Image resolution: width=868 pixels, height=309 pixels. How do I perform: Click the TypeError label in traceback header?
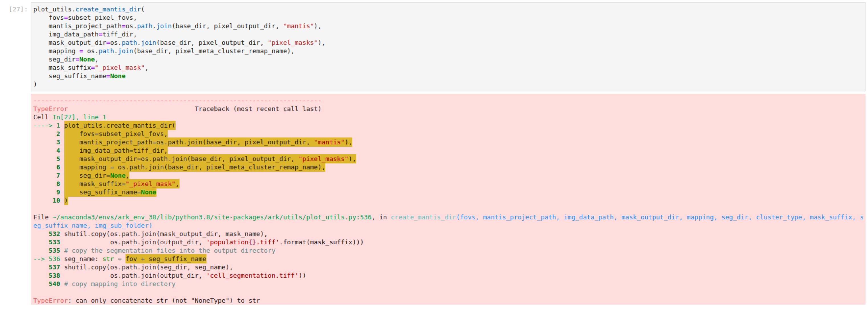pos(50,109)
